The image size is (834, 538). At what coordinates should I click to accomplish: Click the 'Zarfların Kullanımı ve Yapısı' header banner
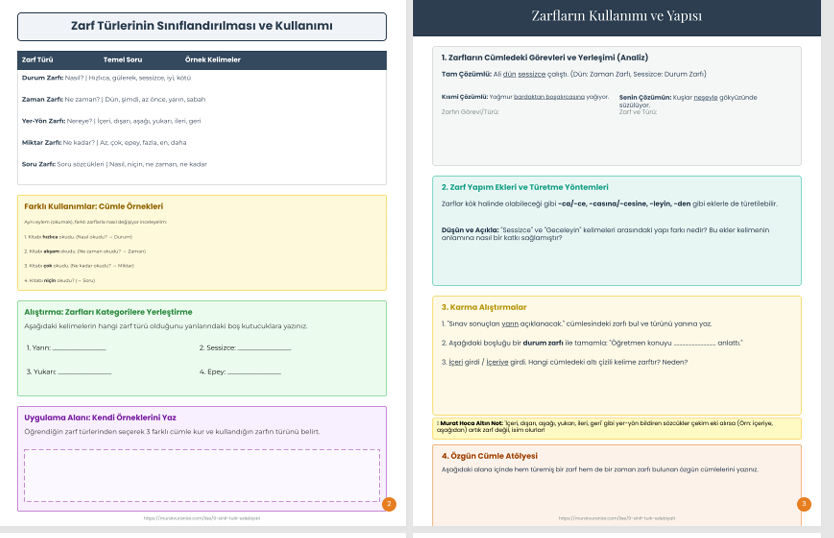click(616, 16)
